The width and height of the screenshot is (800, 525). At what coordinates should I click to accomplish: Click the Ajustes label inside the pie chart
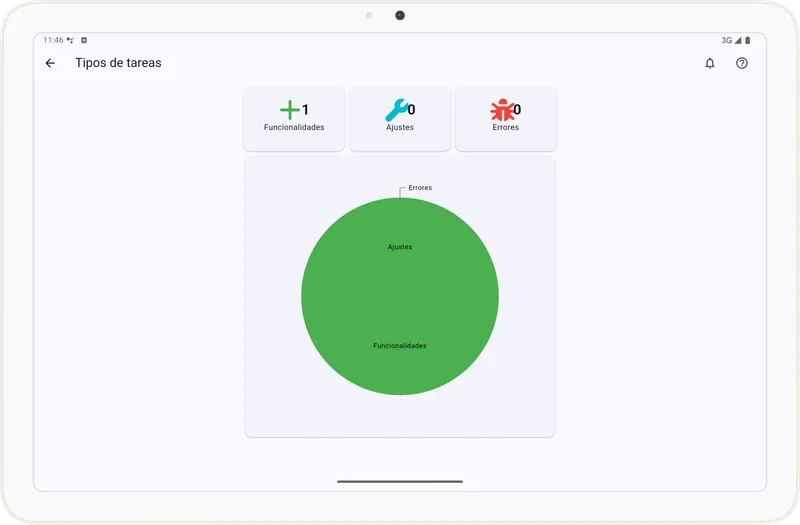(400, 247)
